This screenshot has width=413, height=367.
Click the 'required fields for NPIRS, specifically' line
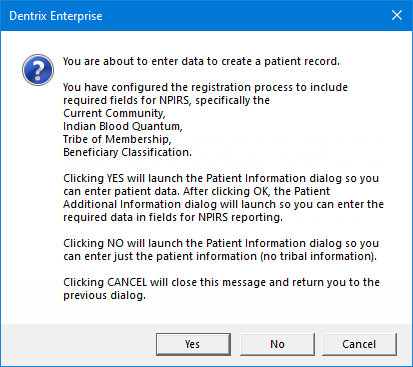coord(166,100)
